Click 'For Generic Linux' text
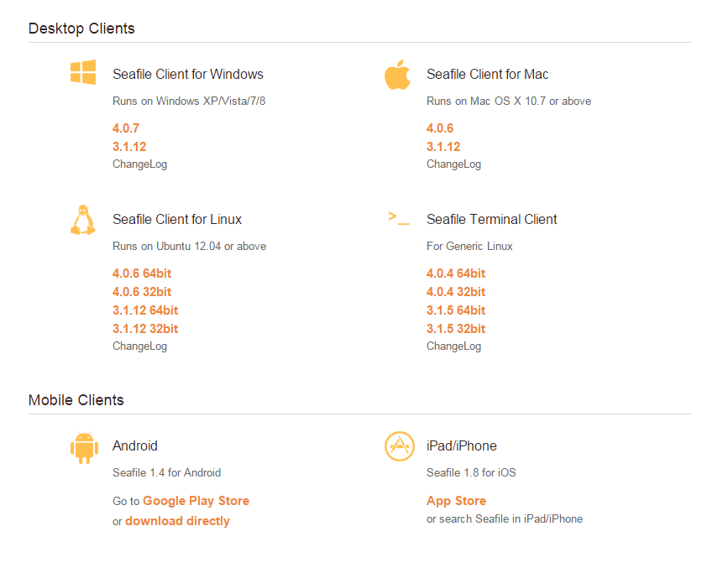The width and height of the screenshot is (728, 573). point(469,247)
